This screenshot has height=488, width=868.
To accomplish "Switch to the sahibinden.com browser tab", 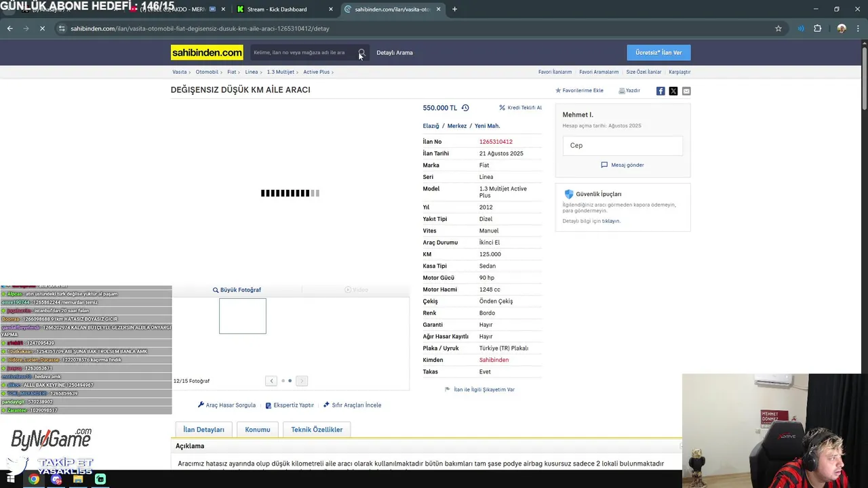I will pyautogui.click(x=387, y=9).
